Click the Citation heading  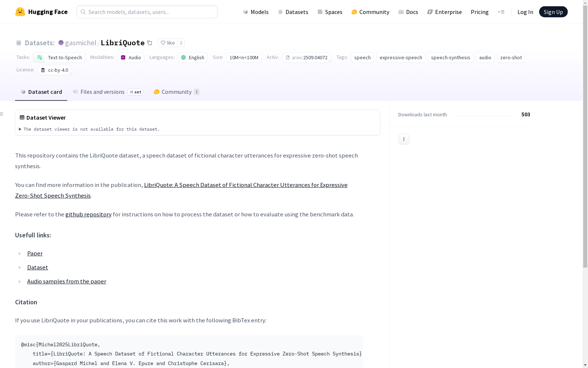point(26,302)
